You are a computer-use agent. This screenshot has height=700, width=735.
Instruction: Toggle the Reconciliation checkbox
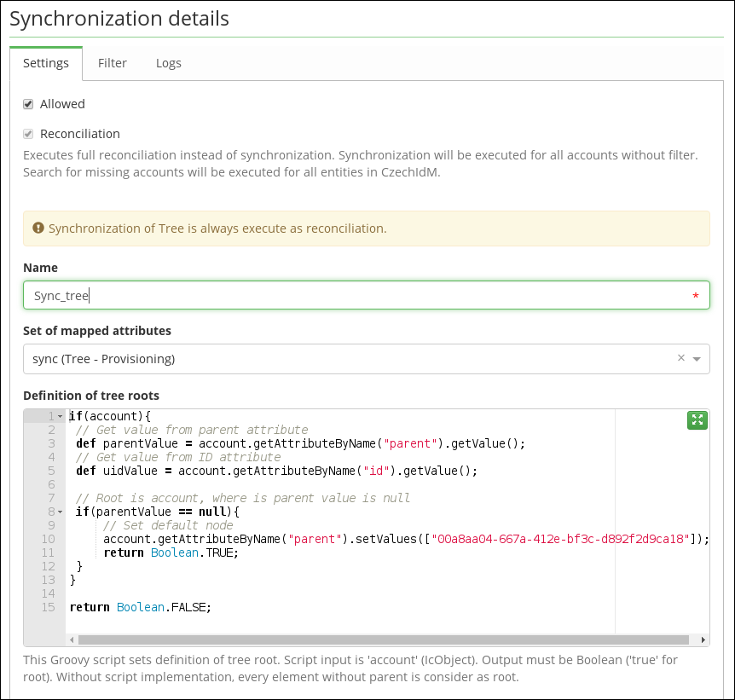coord(28,134)
